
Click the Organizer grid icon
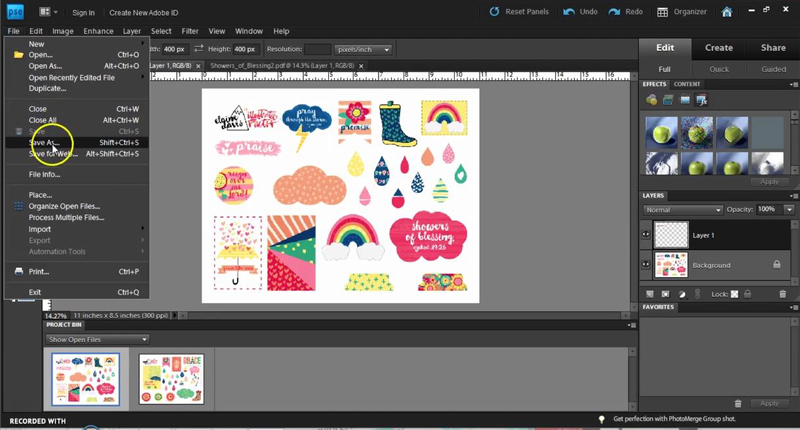tap(662, 12)
